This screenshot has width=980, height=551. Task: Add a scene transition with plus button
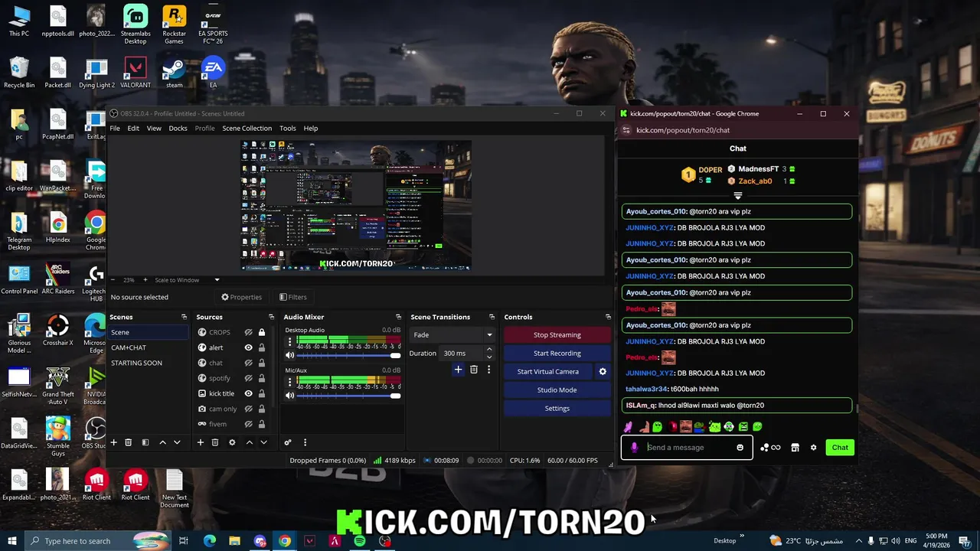coord(458,370)
